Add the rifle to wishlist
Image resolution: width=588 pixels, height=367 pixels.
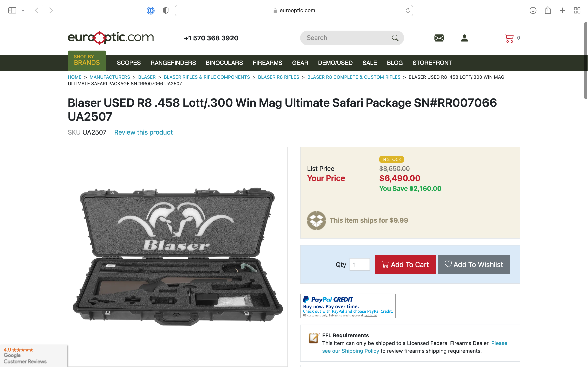coord(473,264)
